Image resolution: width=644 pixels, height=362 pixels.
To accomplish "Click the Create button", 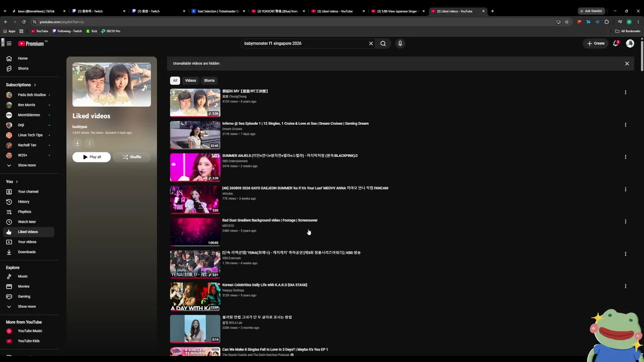I will click(x=596, y=44).
